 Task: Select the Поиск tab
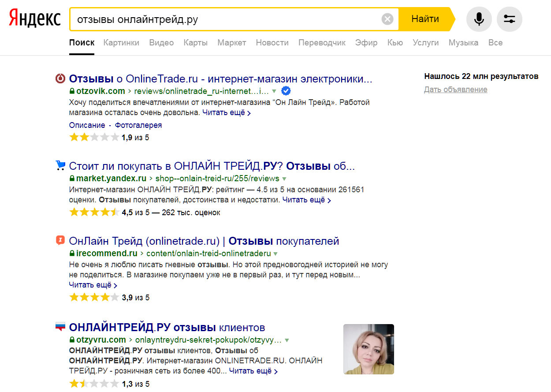tap(82, 43)
